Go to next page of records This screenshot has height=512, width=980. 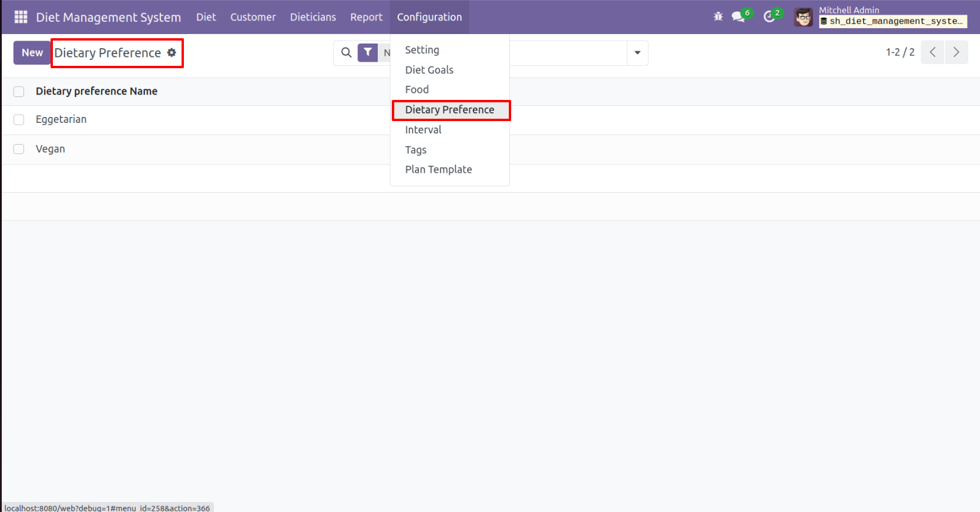[x=956, y=52]
